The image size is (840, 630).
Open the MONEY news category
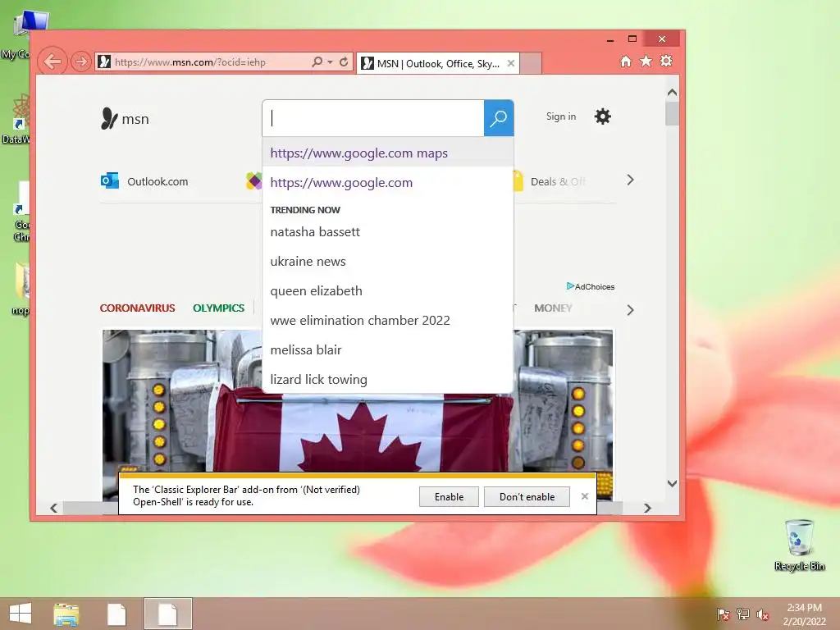(x=553, y=308)
